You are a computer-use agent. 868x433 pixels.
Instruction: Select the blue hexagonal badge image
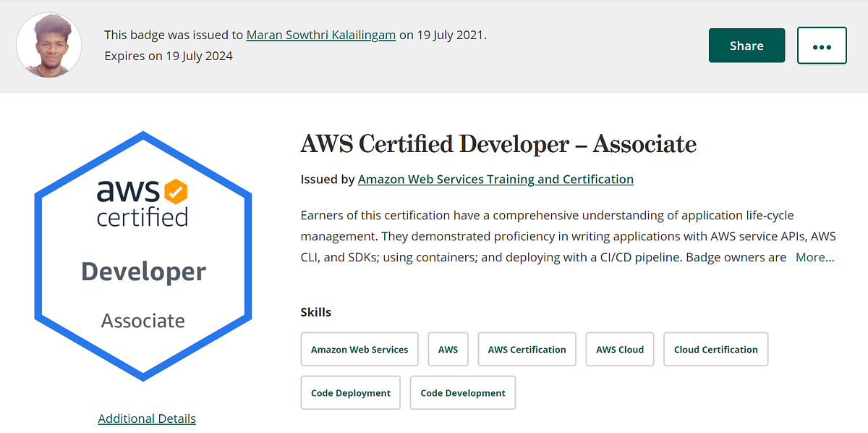click(142, 255)
